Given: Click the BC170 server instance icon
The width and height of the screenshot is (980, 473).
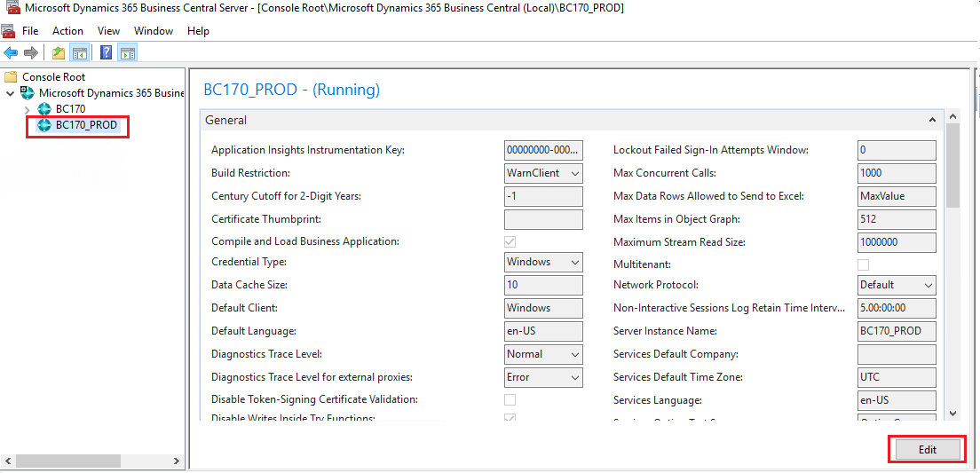Looking at the screenshot, I should click(x=44, y=109).
